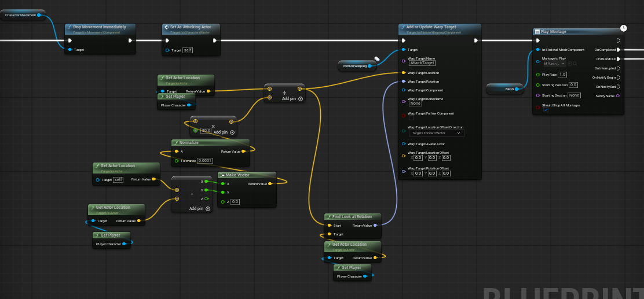
Task: Select the Find Look at Rotation node title
Action: click(x=352, y=216)
